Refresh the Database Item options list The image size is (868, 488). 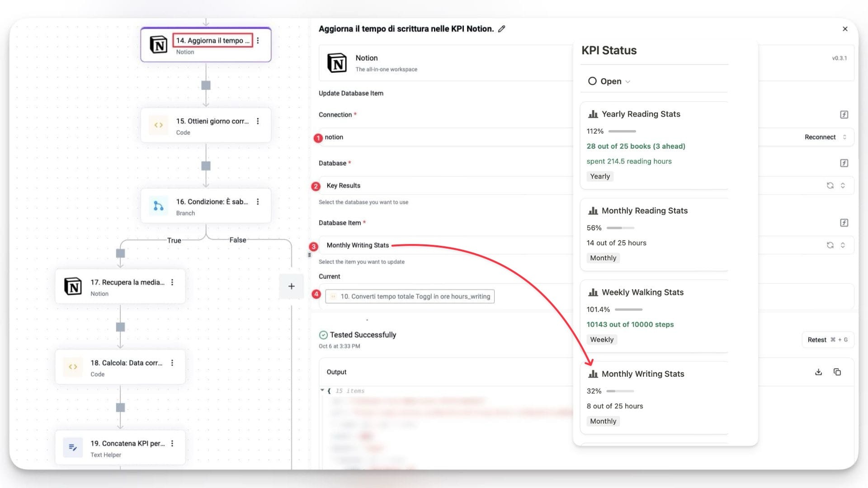click(830, 245)
